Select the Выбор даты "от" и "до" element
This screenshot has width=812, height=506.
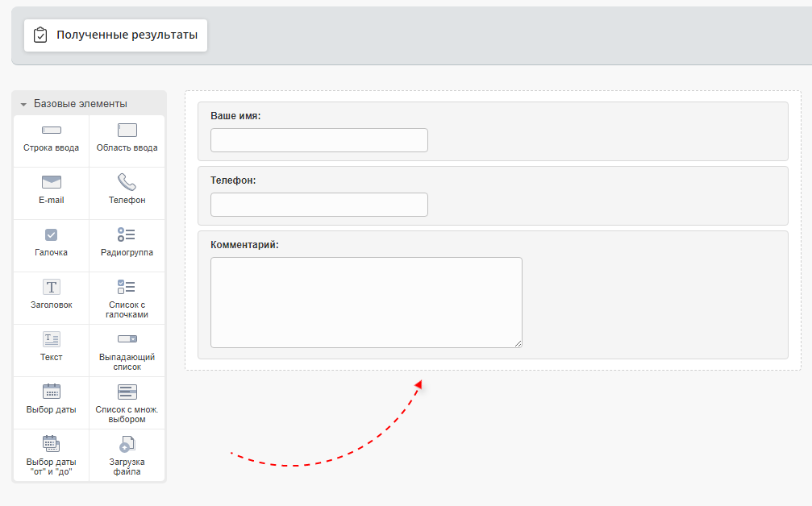[52, 444]
